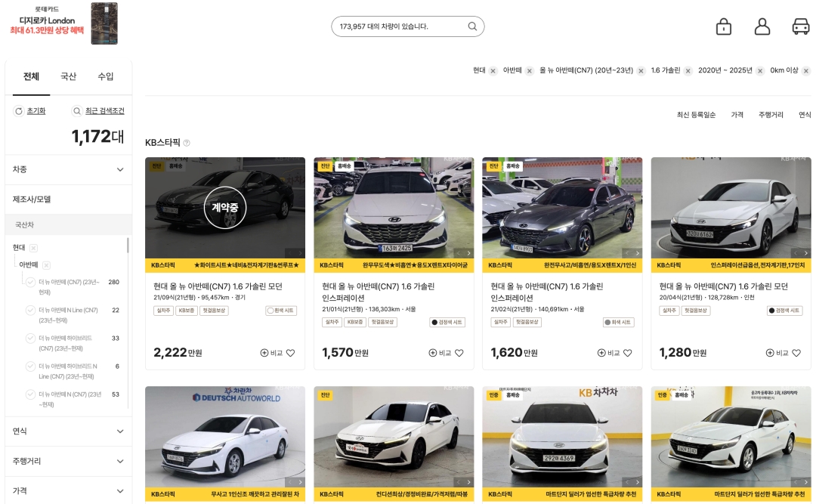
Task: Click the 1,172대 result count
Action: click(97, 137)
